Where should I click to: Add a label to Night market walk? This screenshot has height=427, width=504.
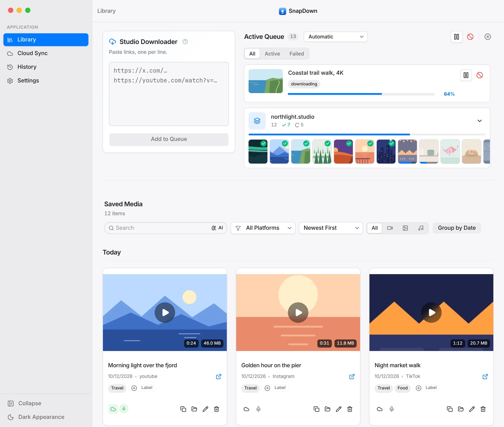point(426,388)
